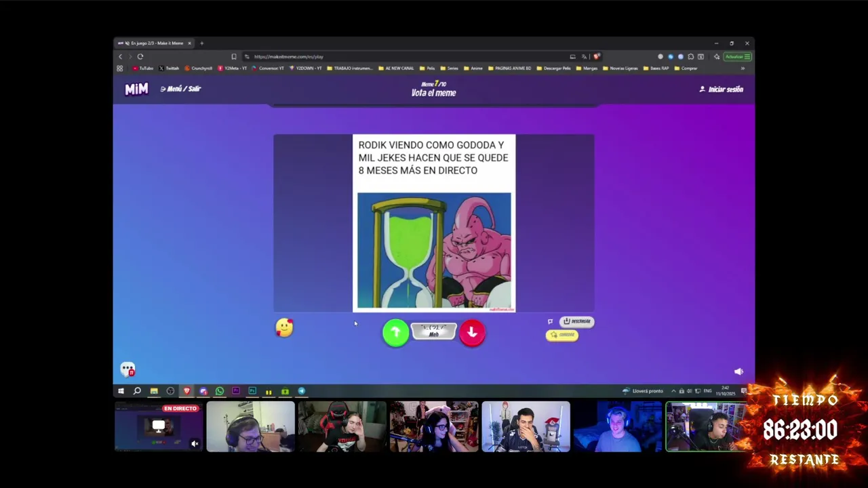868x488 pixels.
Task: Open Photoshop from the taskbar
Action: tap(252, 391)
